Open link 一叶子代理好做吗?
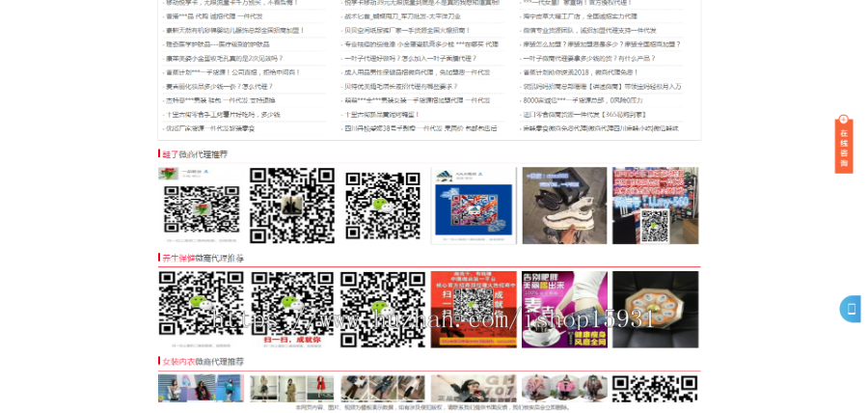This screenshot has height=413, width=868. coord(410,58)
